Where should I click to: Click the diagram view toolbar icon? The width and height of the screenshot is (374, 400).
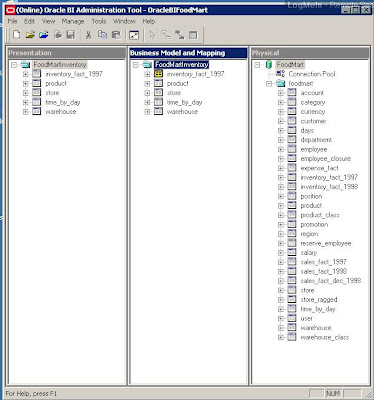tap(134, 35)
